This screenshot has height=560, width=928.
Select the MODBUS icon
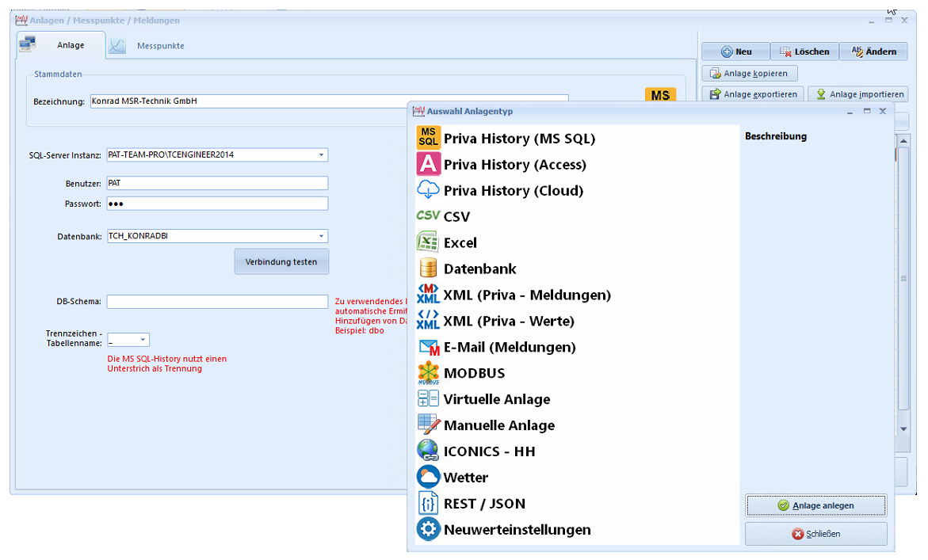pyautogui.click(x=428, y=372)
